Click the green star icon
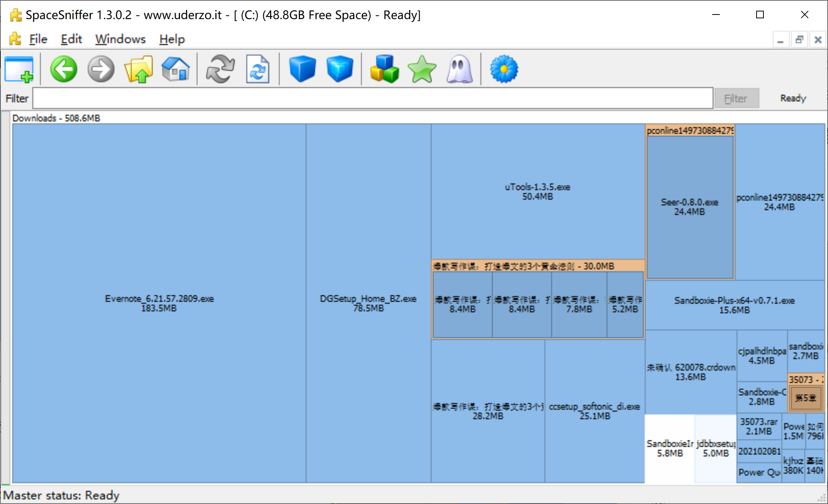Screen dimensions: 828x504 (x=422, y=69)
